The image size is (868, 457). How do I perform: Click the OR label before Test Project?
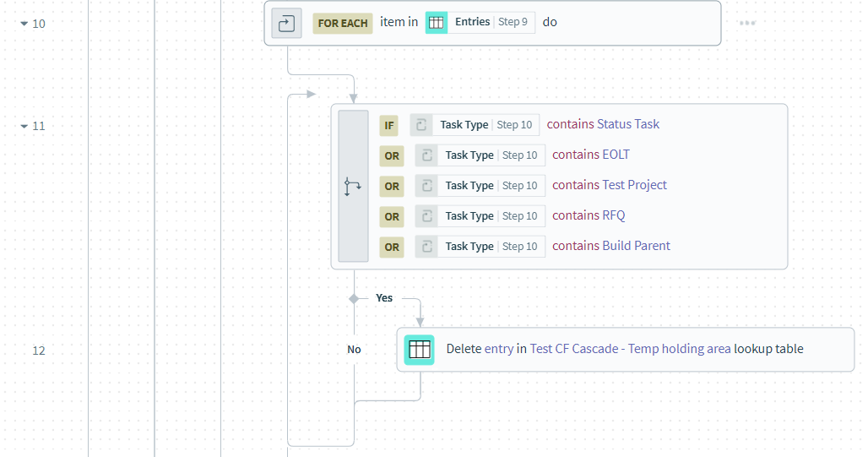[x=392, y=186]
